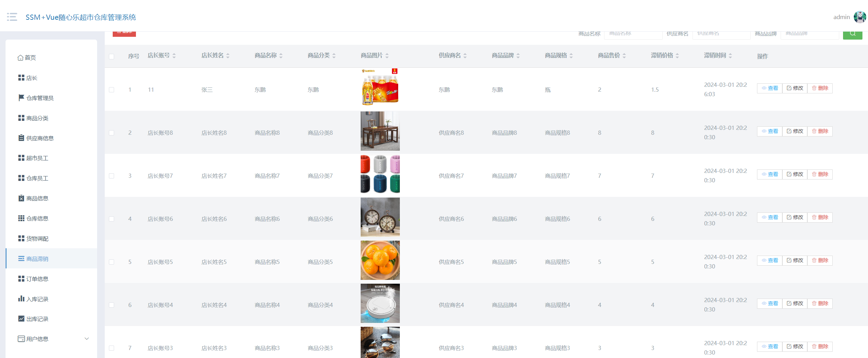Viewport: 868px width, 358px height.
Task: Sort table by 商品售价 column arrows
Action: coord(624,56)
